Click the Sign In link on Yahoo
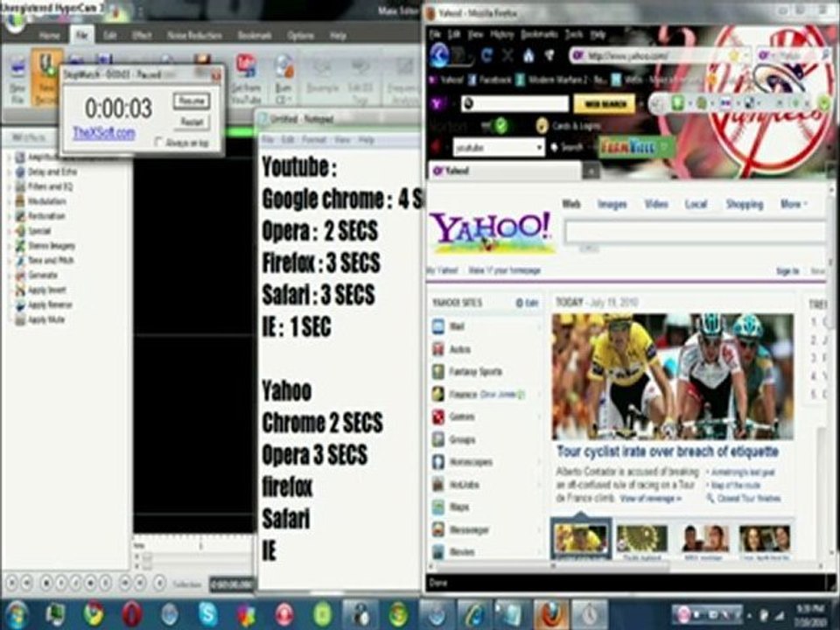Image resolution: width=840 pixels, height=630 pixels. 787,271
